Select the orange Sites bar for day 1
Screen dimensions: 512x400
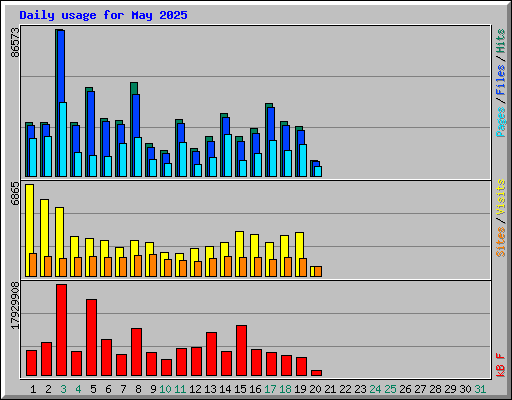pos(33,265)
